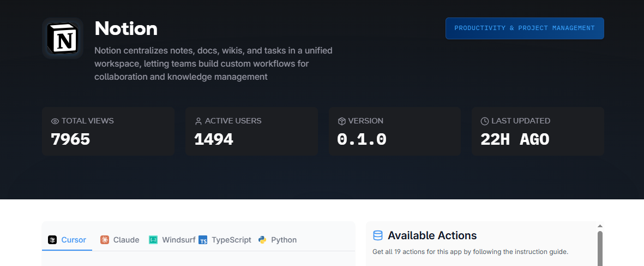The height and width of the screenshot is (266, 644).
Task: Click the Notion logo icon
Action: click(62, 38)
